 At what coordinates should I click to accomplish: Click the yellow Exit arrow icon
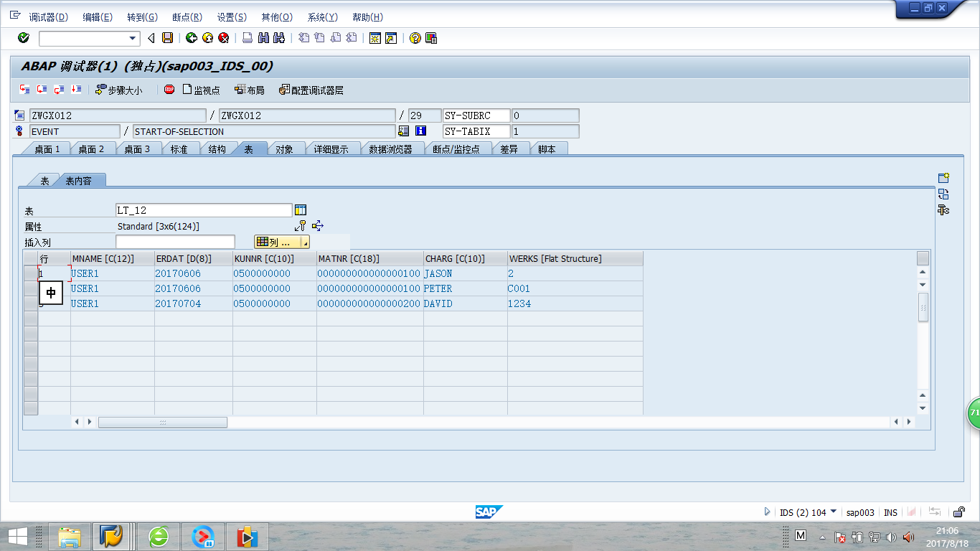click(207, 38)
